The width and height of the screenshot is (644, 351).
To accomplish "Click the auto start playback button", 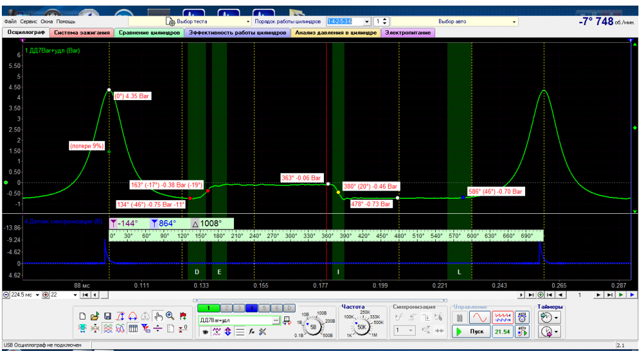I will [x=522, y=331].
